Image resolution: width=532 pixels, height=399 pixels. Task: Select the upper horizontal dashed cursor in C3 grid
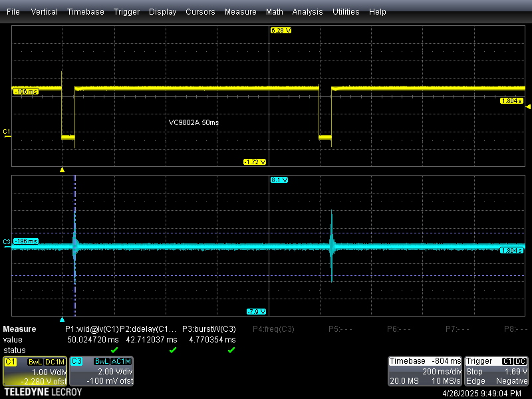tap(268, 233)
